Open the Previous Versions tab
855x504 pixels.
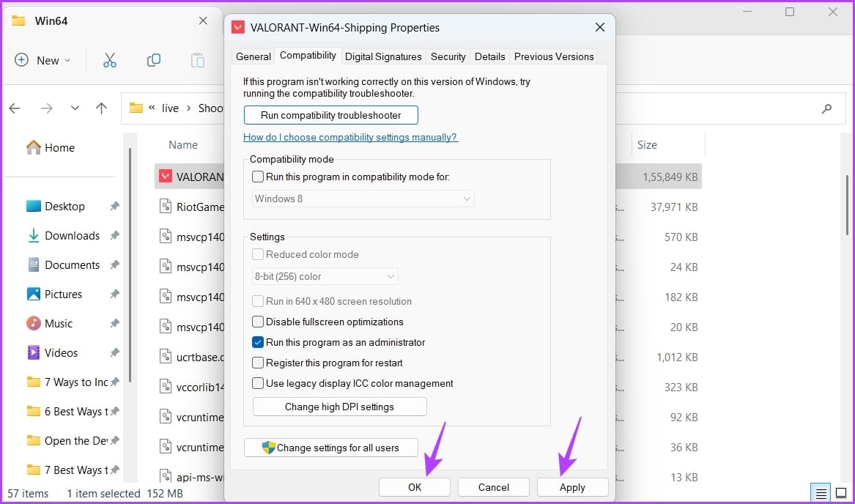(554, 56)
